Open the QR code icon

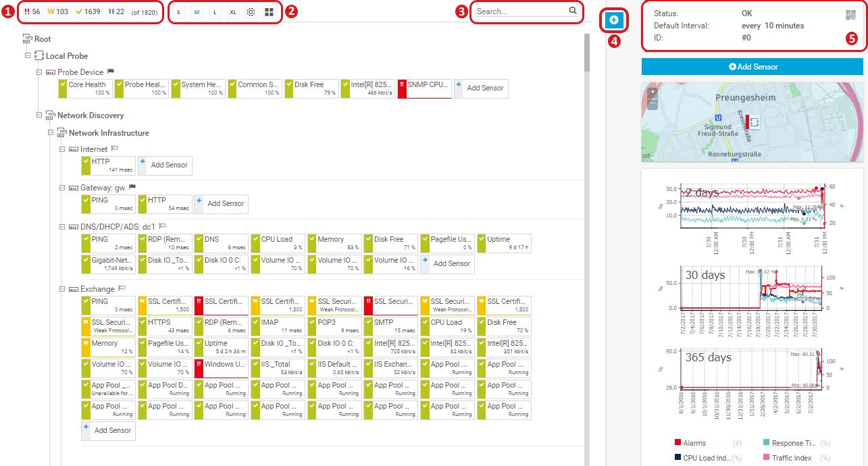(x=850, y=16)
